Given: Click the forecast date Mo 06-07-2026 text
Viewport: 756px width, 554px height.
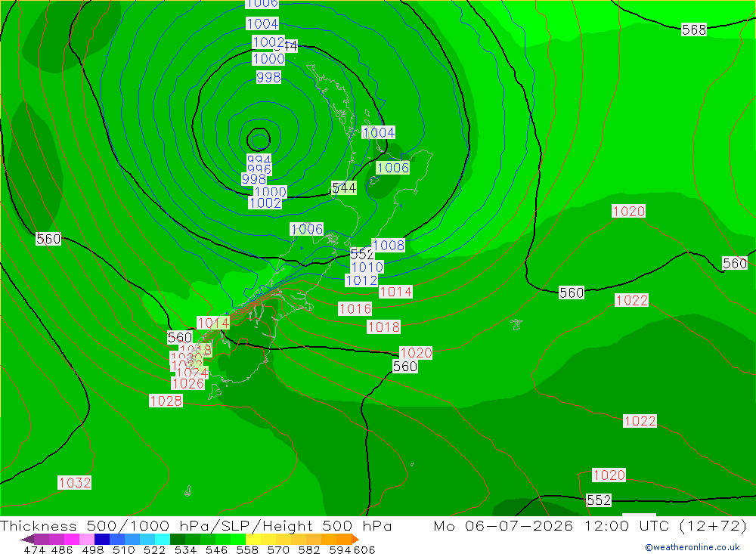Looking at the screenshot, I should 503,525.
